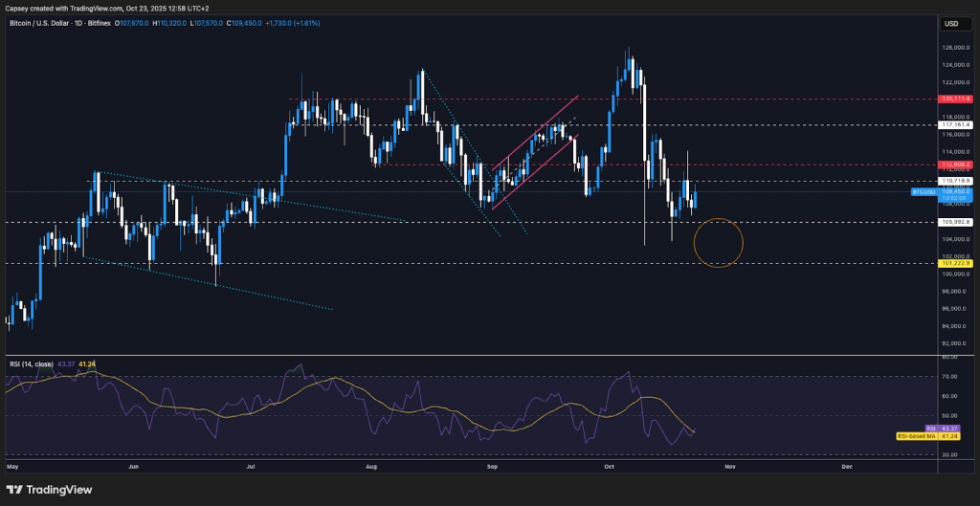Click the red 120,111.4 price label
This screenshot has height=506, width=980.
point(955,99)
